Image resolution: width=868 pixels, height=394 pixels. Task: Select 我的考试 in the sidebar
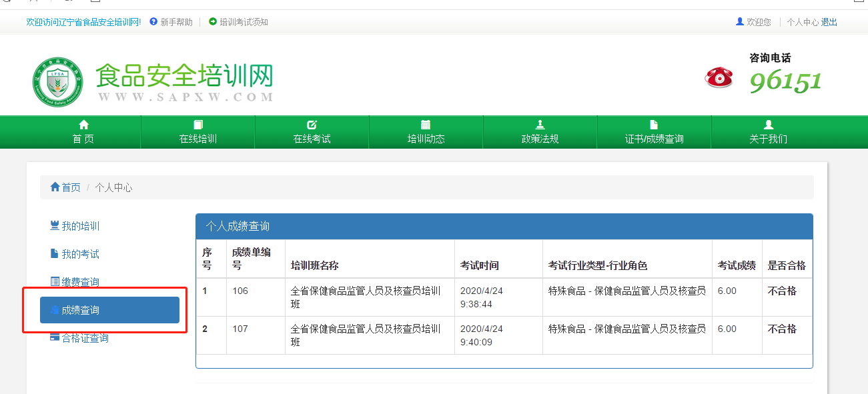pyautogui.click(x=80, y=254)
